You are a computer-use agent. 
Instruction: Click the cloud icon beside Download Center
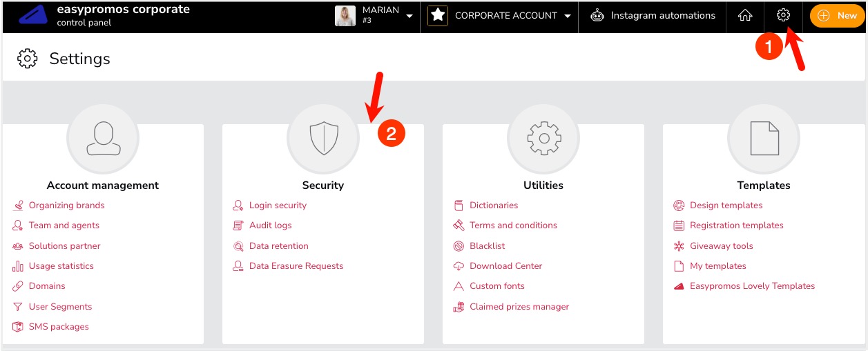(x=459, y=266)
